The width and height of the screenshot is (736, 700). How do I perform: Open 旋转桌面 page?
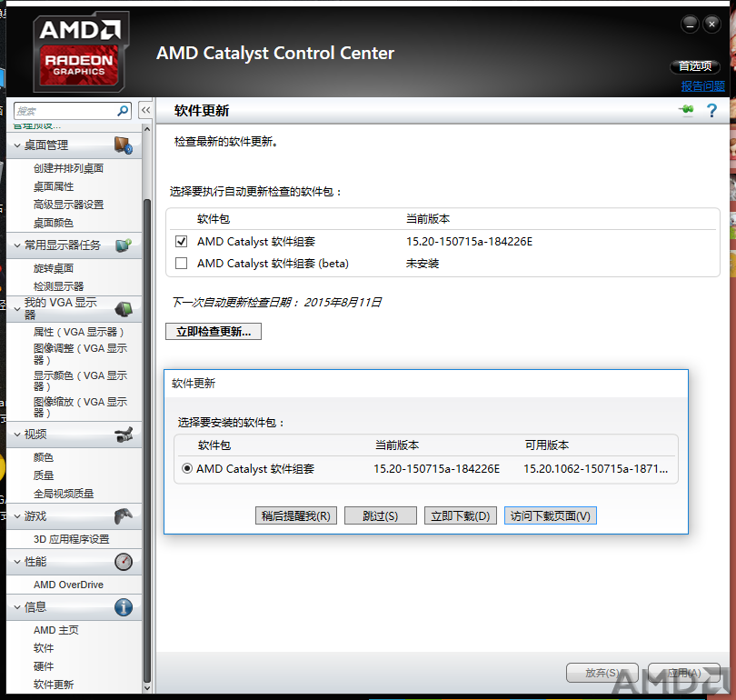54,268
